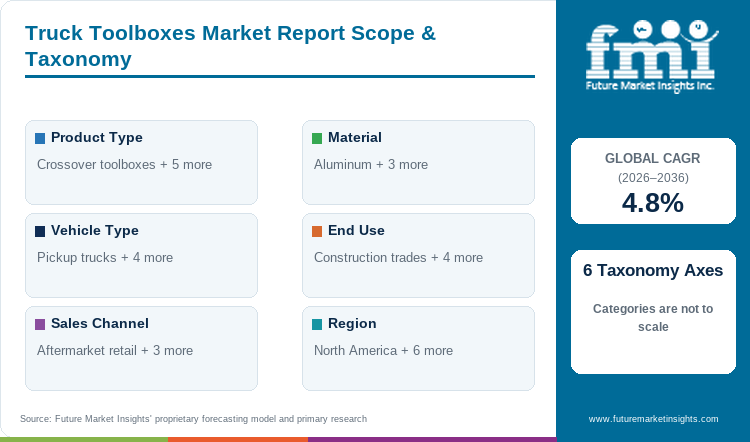Click the green square beside Material
This screenshot has width=750, height=442.
[x=317, y=138]
